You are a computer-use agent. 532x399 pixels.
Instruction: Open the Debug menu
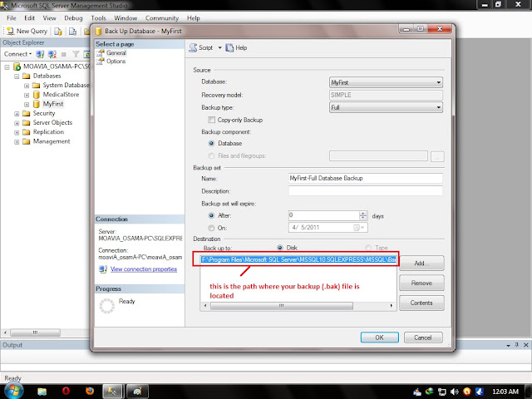coord(73,18)
